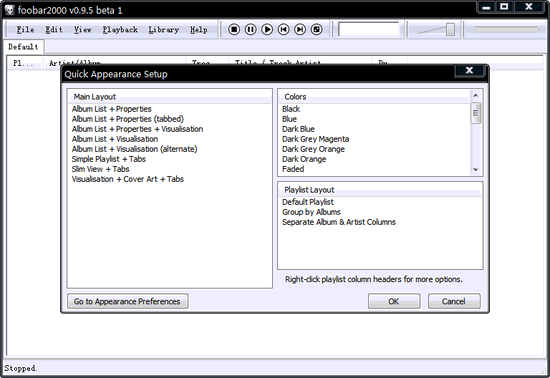This screenshot has width=550, height=378.
Task: Adjust the volume slider handle
Action: 450,29
